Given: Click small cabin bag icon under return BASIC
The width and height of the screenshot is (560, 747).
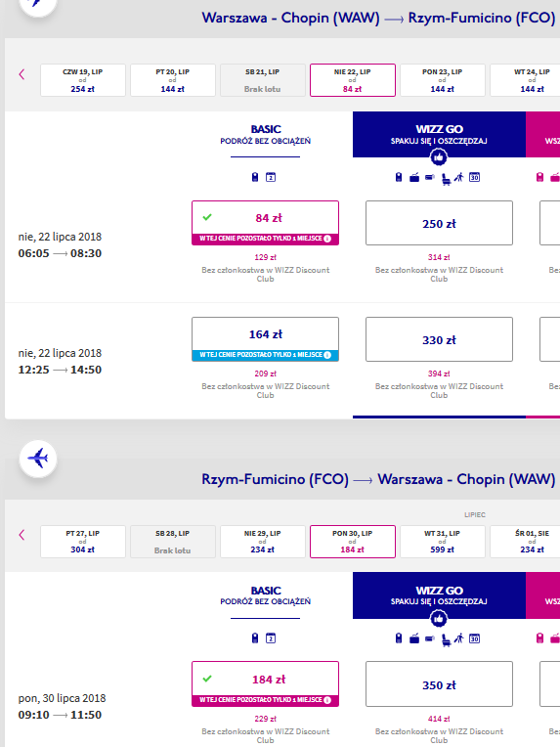Looking at the screenshot, I should tap(255, 638).
